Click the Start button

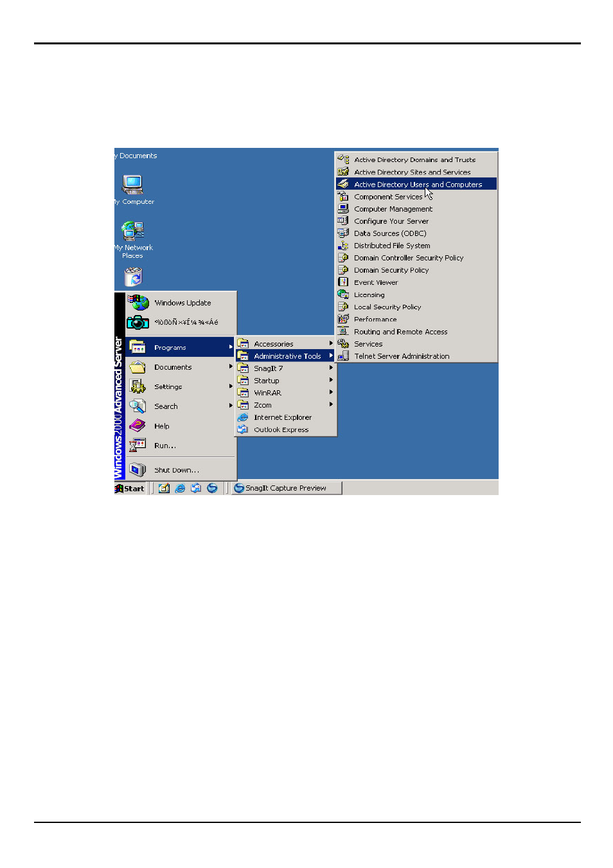point(130,489)
